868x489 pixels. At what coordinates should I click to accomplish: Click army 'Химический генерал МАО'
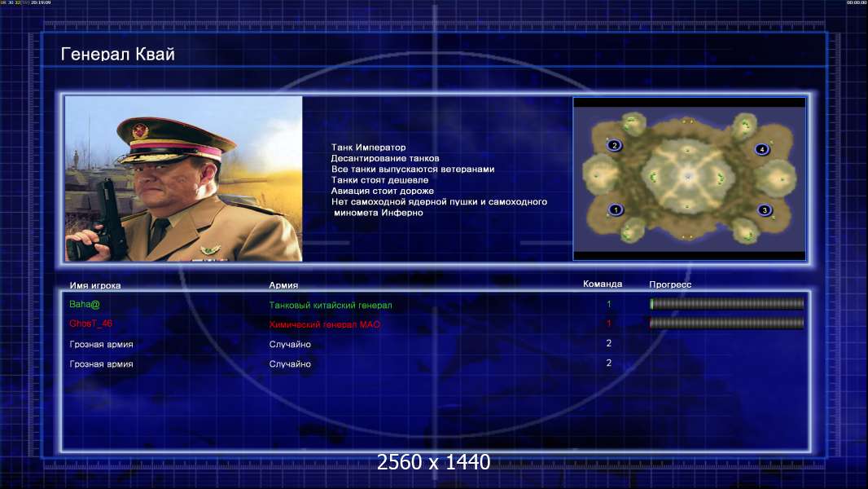(324, 324)
